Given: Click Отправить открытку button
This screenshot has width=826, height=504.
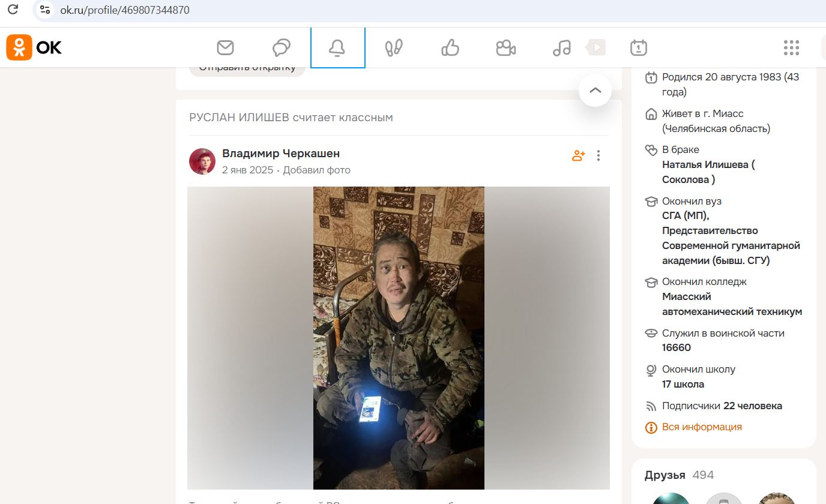Looking at the screenshot, I should pyautogui.click(x=247, y=68).
